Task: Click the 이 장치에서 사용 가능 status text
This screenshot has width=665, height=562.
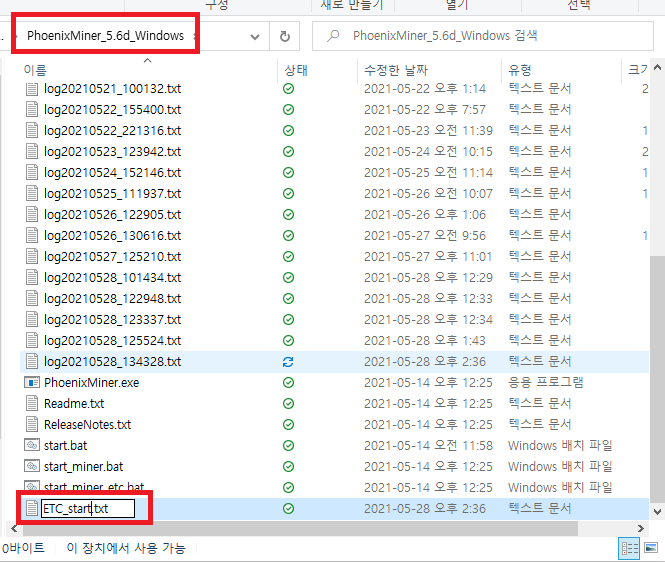Action: 126,548
